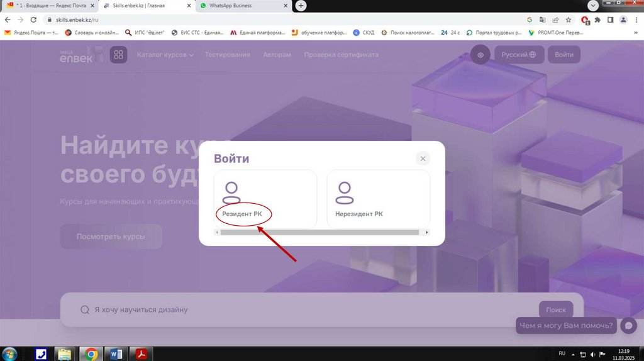
Task: Click the Windows Start button
Action: (x=9, y=353)
